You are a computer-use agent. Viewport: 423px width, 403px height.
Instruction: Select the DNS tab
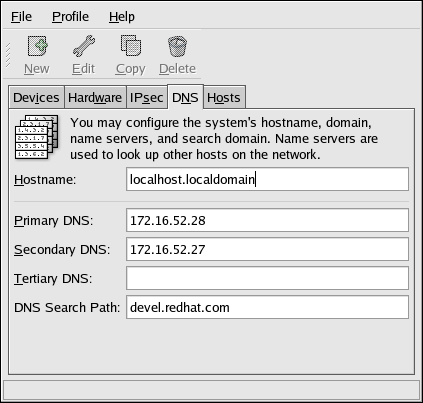[185, 97]
